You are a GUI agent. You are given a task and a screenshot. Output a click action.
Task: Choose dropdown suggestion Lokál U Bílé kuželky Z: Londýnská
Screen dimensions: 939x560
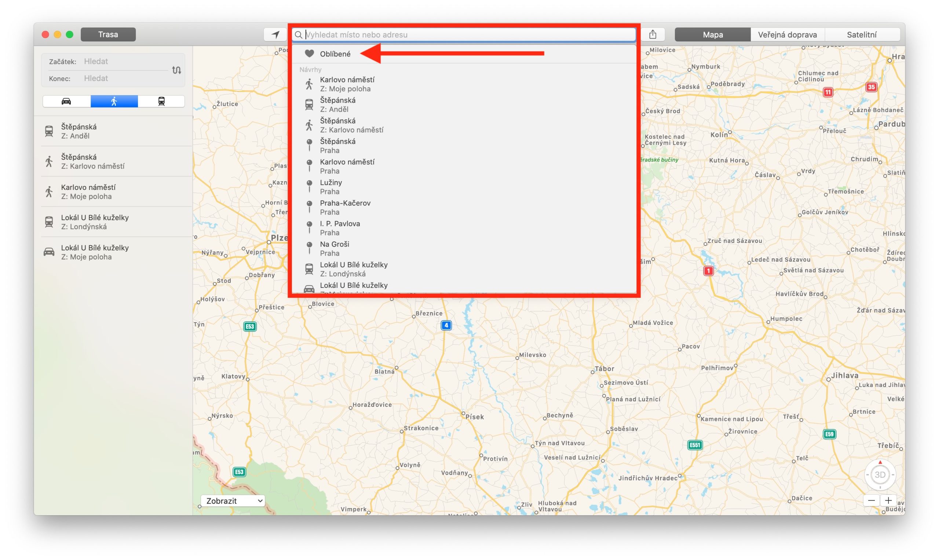465,269
